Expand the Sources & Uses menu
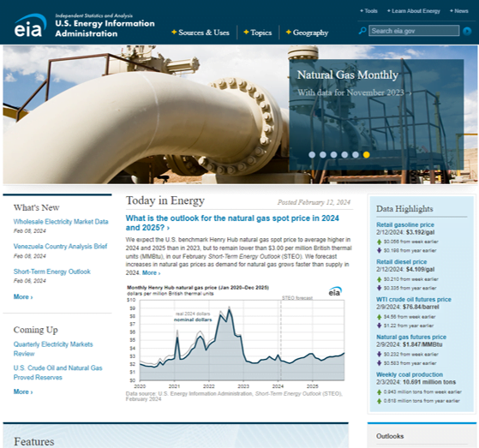 [x=201, y=33]
